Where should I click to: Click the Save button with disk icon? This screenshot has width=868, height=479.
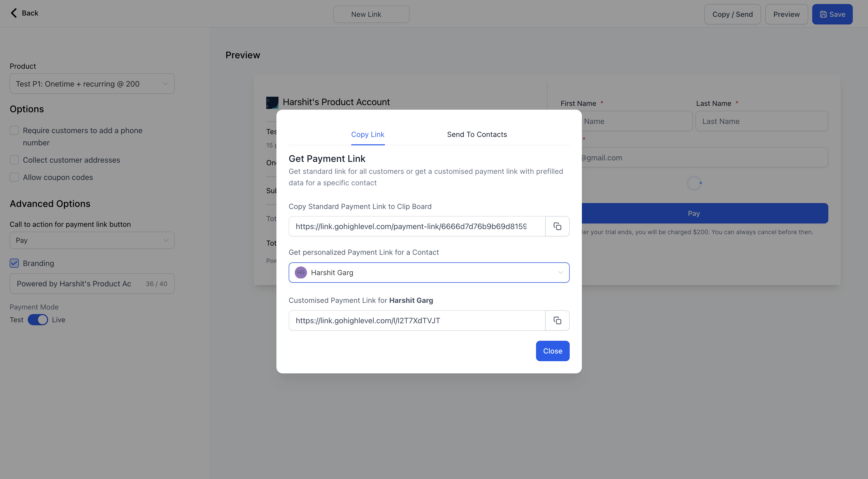[x=832, y=14]
